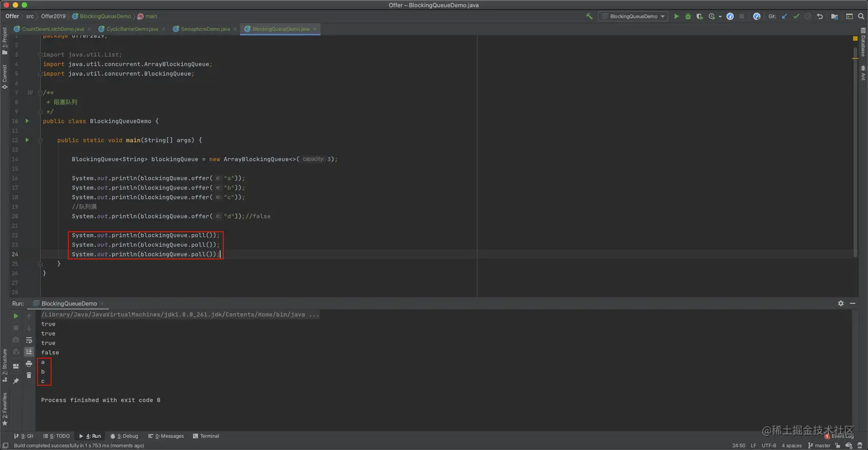Click the Print console output icon
Viewport: 868px width, 450px height.
[x=29, y=364]
